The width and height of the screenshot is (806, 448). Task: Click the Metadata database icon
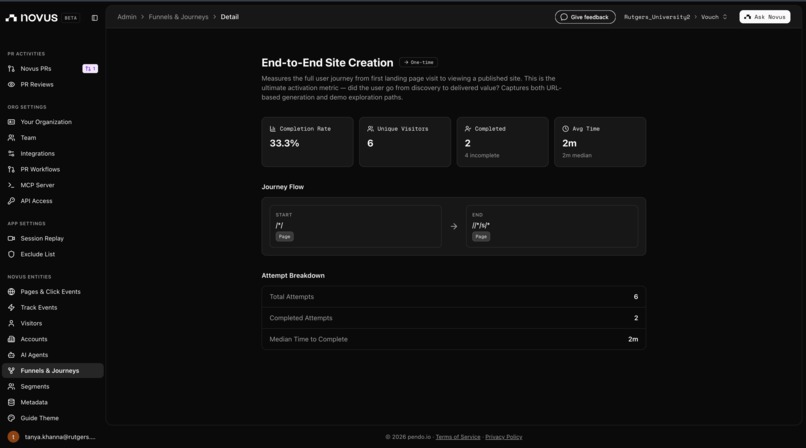pyautogui.click(x=11, y=402)
